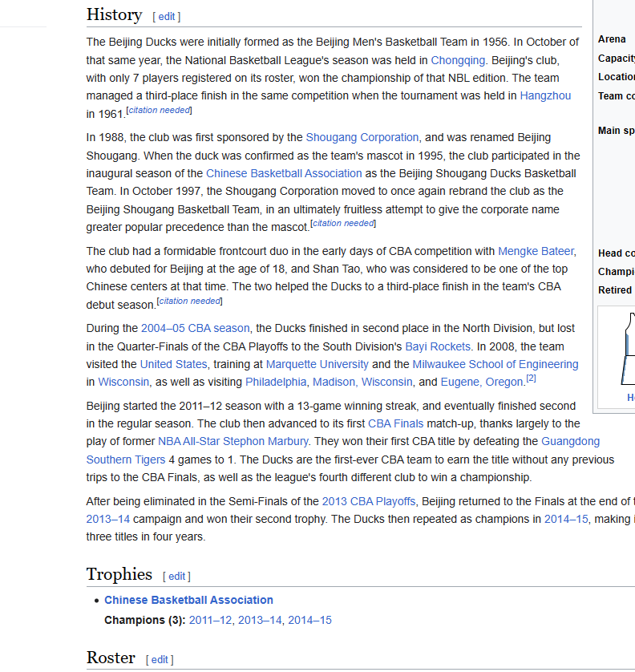635x672 pixels.
Task: Open citation needed note after 'in 1961'
Action: (159, 110)
